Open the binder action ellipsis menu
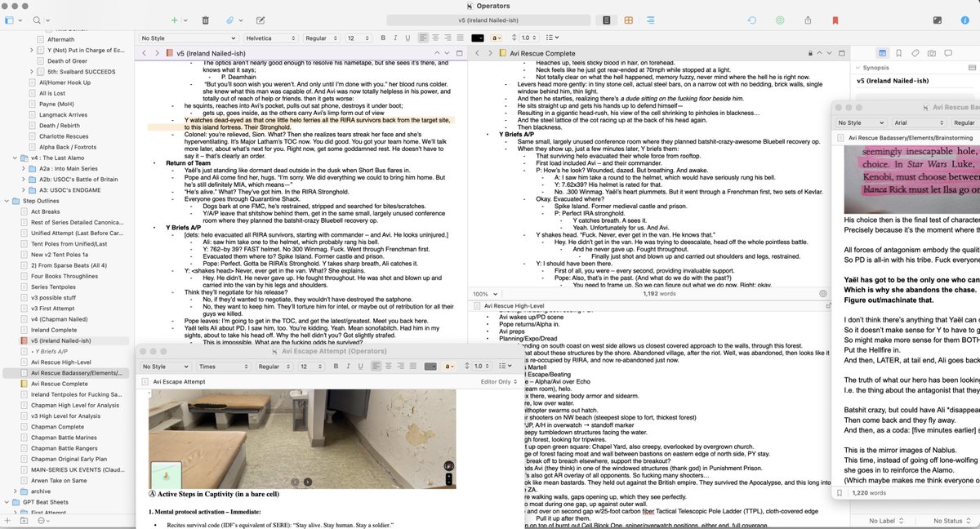Viewport: 980px width, 529px height. click(x=42, y=520)
